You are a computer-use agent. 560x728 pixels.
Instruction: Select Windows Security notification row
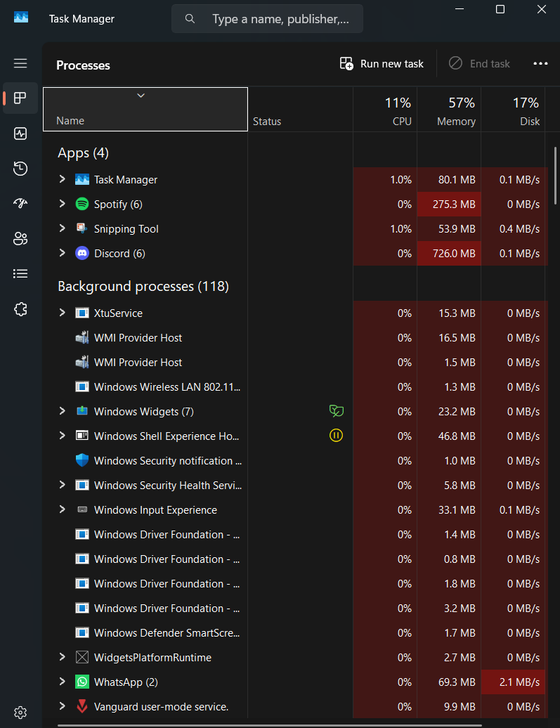(x=295, y=460)
